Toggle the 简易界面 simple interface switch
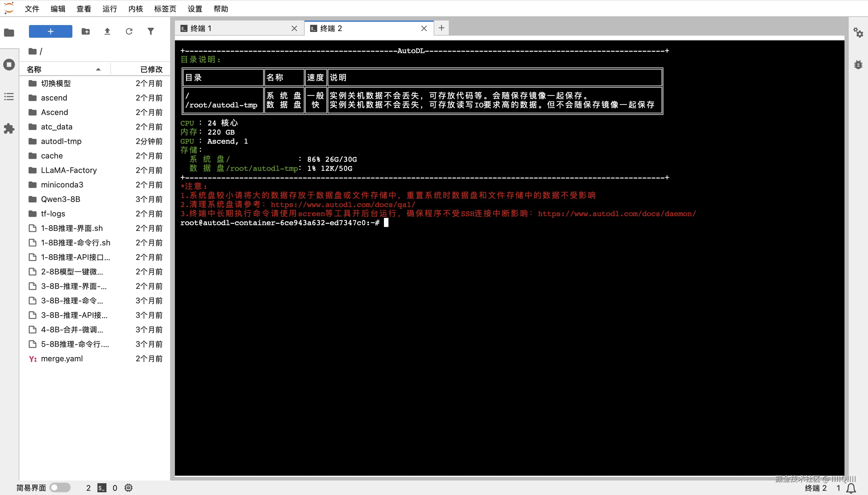The height and width of the screenshot is (495, 868). point(60,487)
